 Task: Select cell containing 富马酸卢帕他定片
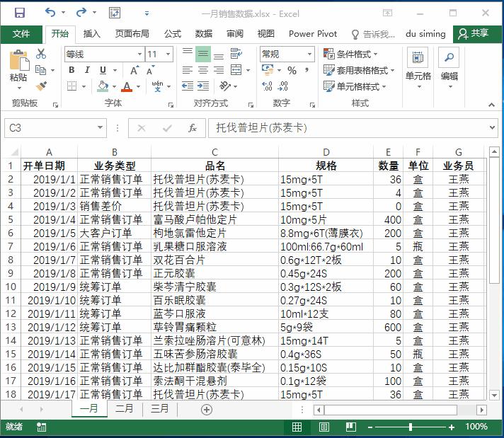point(214,219)
